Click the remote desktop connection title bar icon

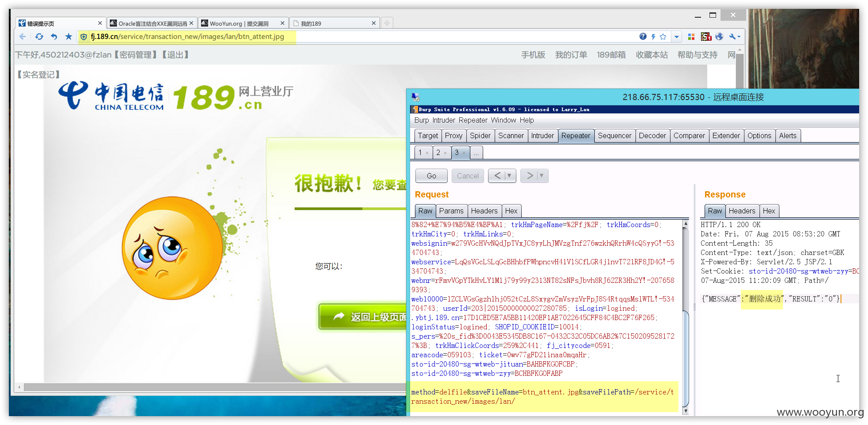[x=415, y=97]
